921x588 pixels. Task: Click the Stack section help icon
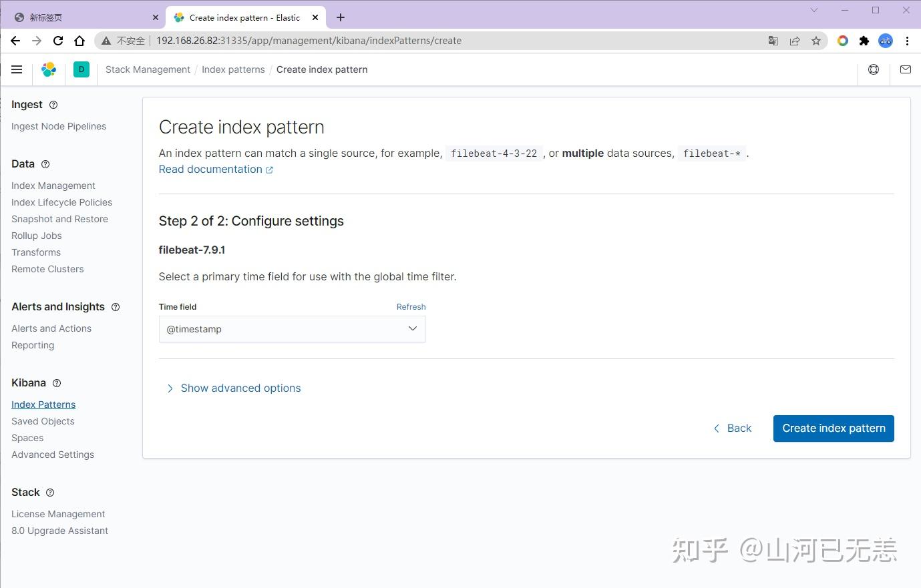[50, 493]
